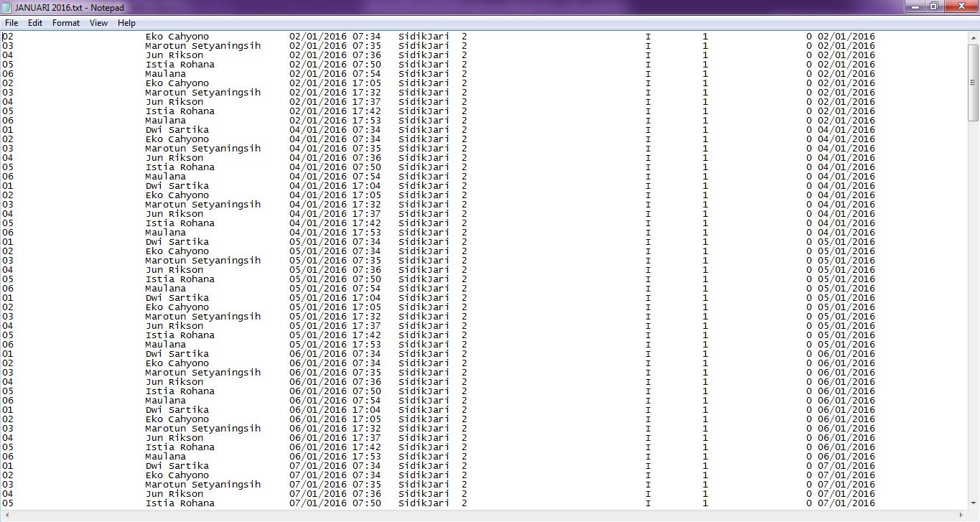Open the Edit menu
Image resolution: width=980 pixels, height=522 pixels.
[35, 23]
